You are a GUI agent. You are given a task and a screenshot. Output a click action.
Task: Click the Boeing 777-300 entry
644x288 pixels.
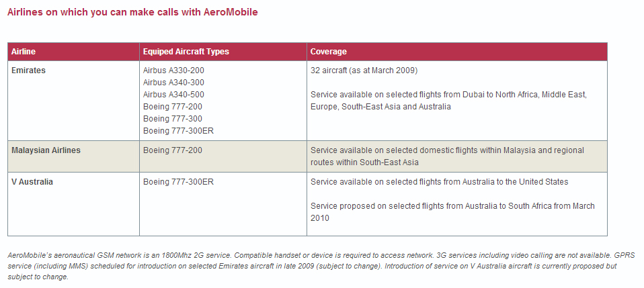pyautogui.click(x=173, y=119)
